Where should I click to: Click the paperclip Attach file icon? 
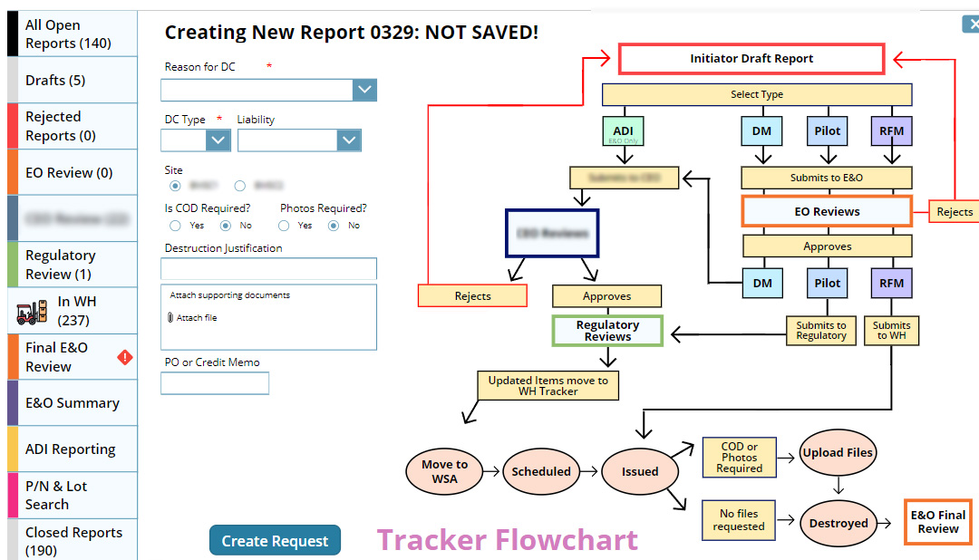pyautogui.click(x=170, y=318)
